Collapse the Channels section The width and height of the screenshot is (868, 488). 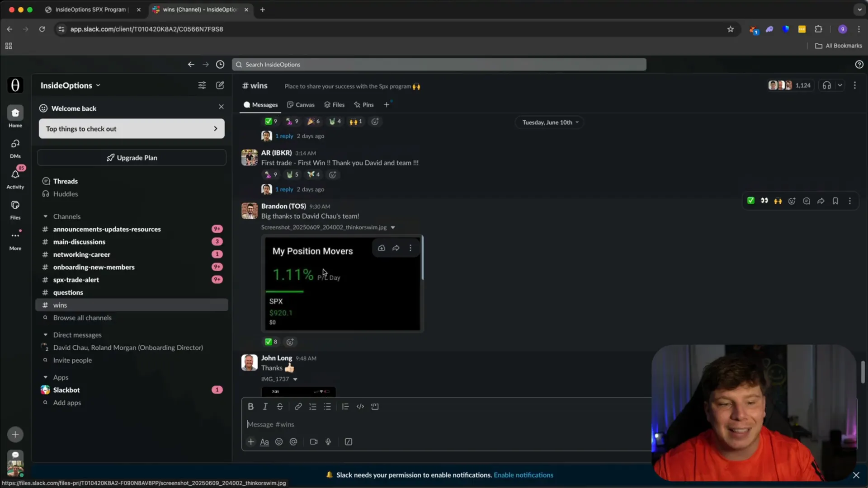click(x=45, y=216)
